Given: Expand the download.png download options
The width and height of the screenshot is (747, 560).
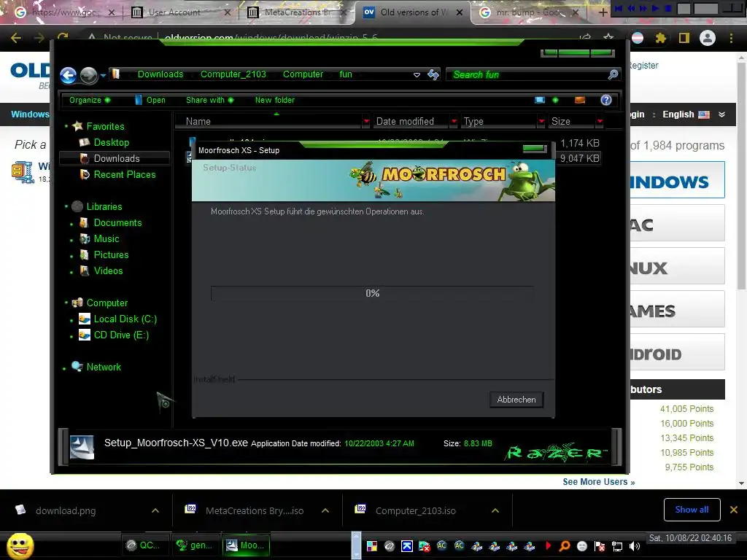Looking at the screenshot, I should coord(155,510).
